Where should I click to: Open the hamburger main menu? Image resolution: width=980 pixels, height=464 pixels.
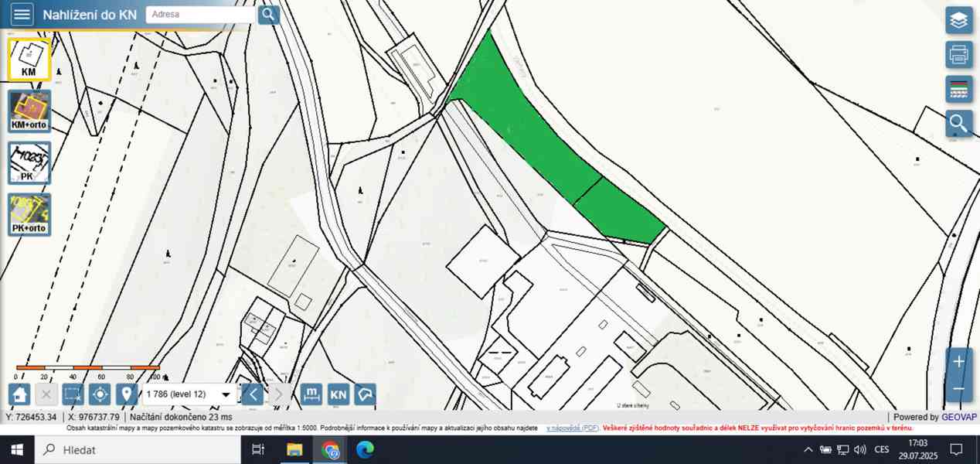pyautogui.click(x=22, y=15)
